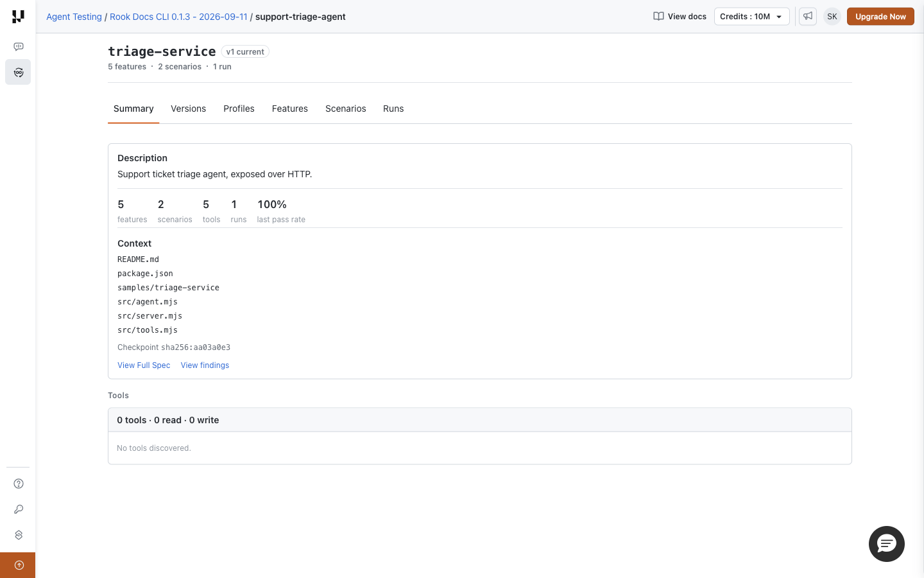Open the agent testing robot icon
The height and width of the screenshot is (578, 924).
tap(18, 72)
